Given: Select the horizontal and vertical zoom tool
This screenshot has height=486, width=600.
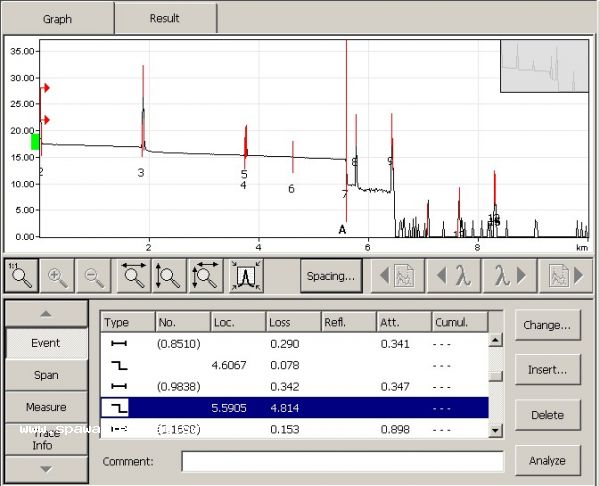Looking at the screenshot, I should pos(206,275).
